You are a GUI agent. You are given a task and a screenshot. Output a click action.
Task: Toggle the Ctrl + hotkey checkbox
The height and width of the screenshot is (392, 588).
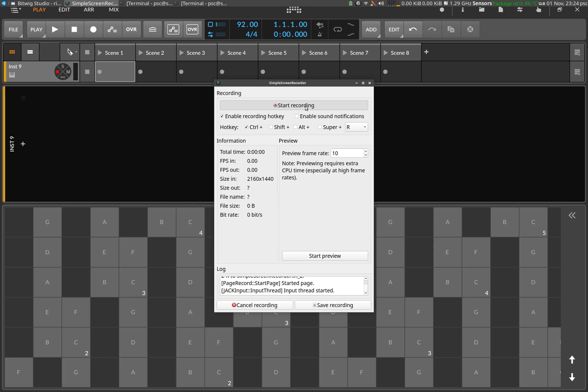coord(246,127)
